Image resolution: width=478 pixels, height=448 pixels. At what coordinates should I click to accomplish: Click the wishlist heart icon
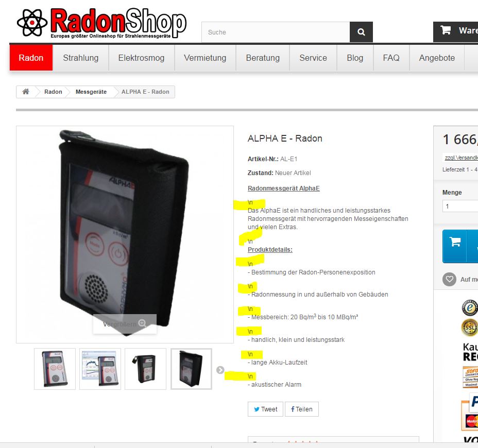tap(449, 279)
